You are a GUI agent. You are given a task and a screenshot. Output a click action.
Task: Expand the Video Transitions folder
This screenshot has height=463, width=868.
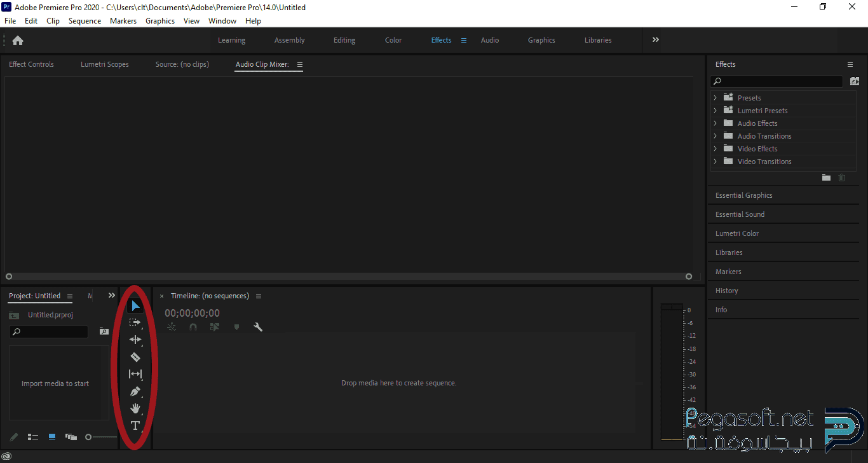tap(715, 162)
